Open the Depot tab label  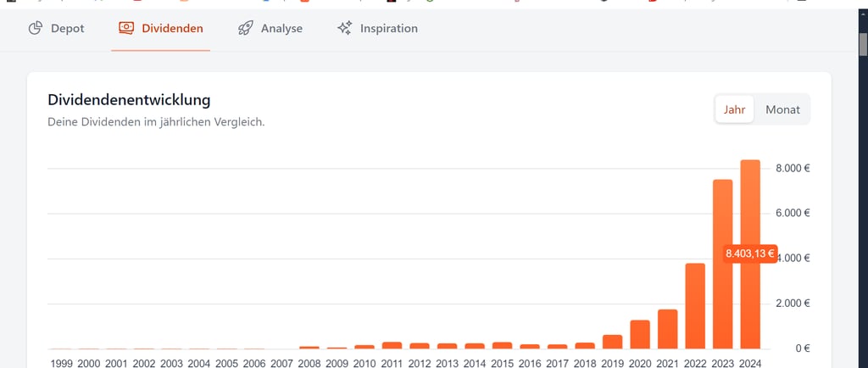68,29
